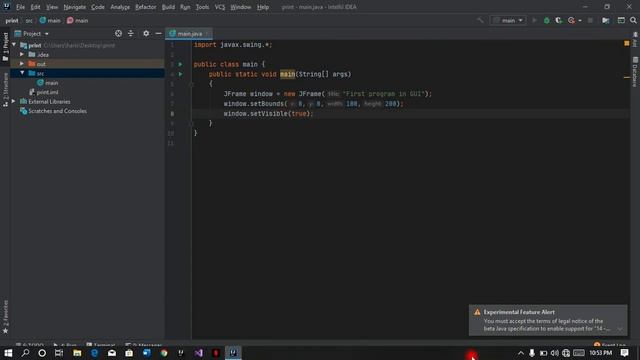The width and height of the screenshot is (640, 360).
Task: Click the Windows Start button
Action: (8, 353)
